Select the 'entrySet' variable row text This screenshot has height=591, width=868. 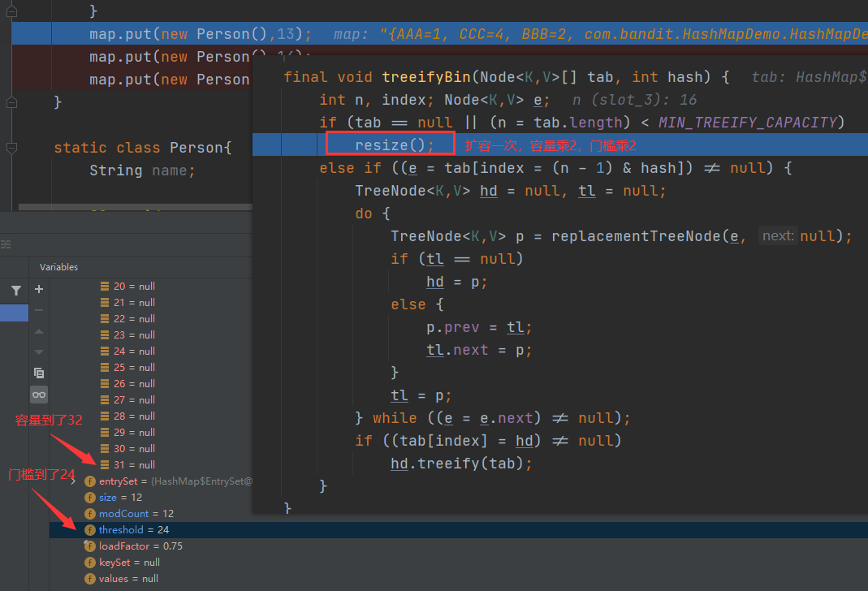coord(175,481)
